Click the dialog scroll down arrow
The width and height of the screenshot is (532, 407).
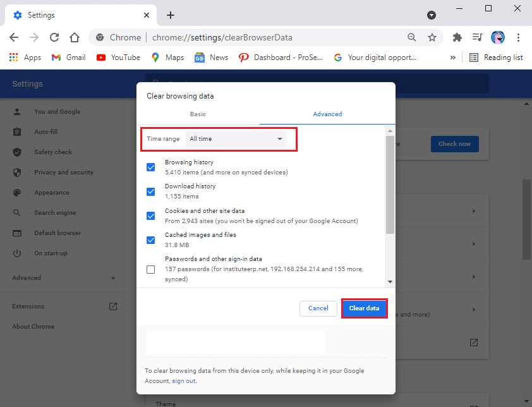(390, 282)
